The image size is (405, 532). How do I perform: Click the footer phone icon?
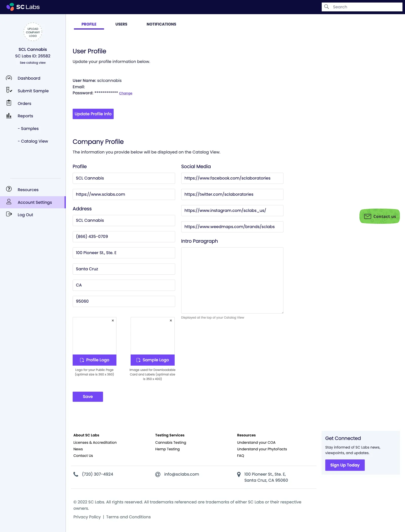76,474
